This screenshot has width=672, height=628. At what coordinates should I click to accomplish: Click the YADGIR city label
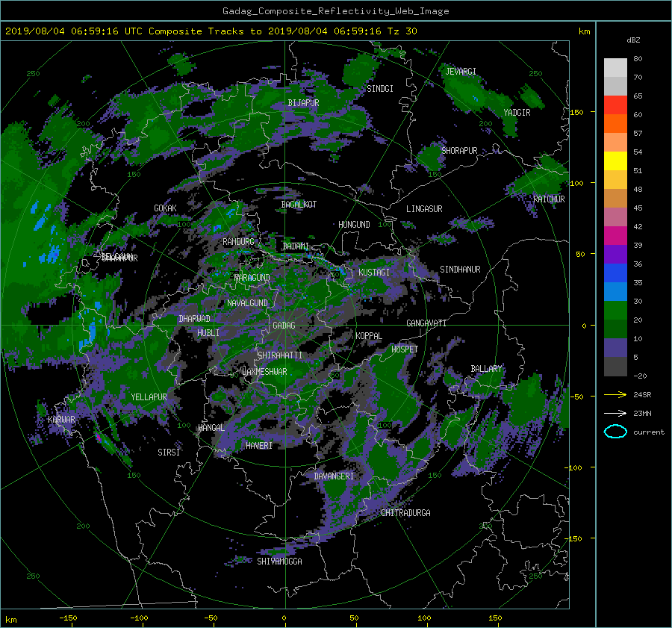pyautogui.click(x=517, y=112)
